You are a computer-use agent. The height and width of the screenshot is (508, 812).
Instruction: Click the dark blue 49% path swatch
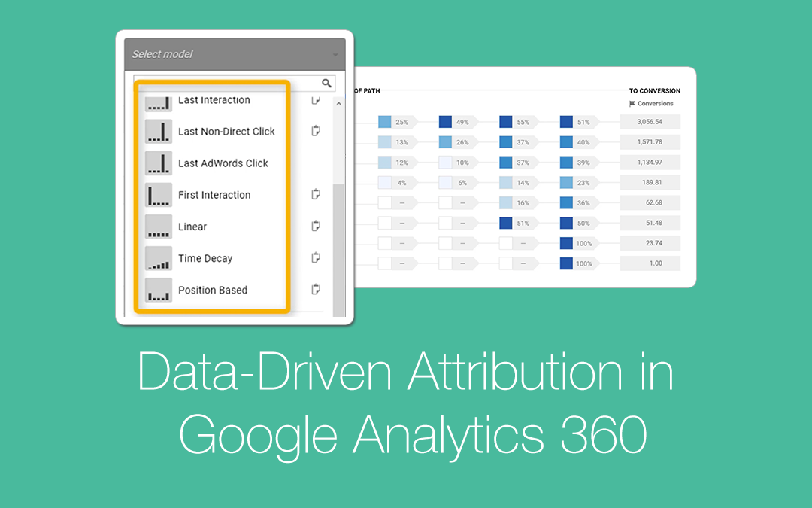click(x=445, y=122)
